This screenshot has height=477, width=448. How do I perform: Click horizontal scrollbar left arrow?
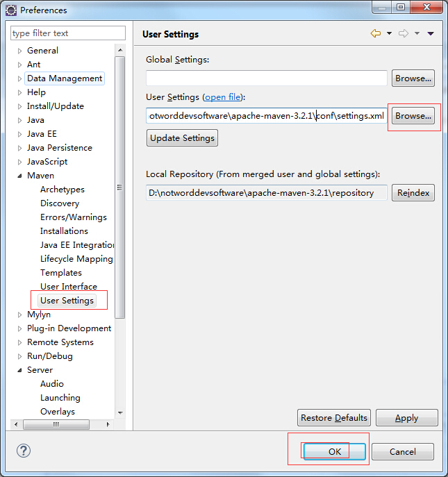point(16,424)
